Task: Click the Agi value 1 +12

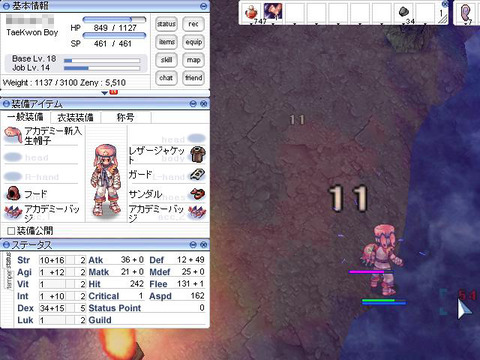Action: coord(52,272)
